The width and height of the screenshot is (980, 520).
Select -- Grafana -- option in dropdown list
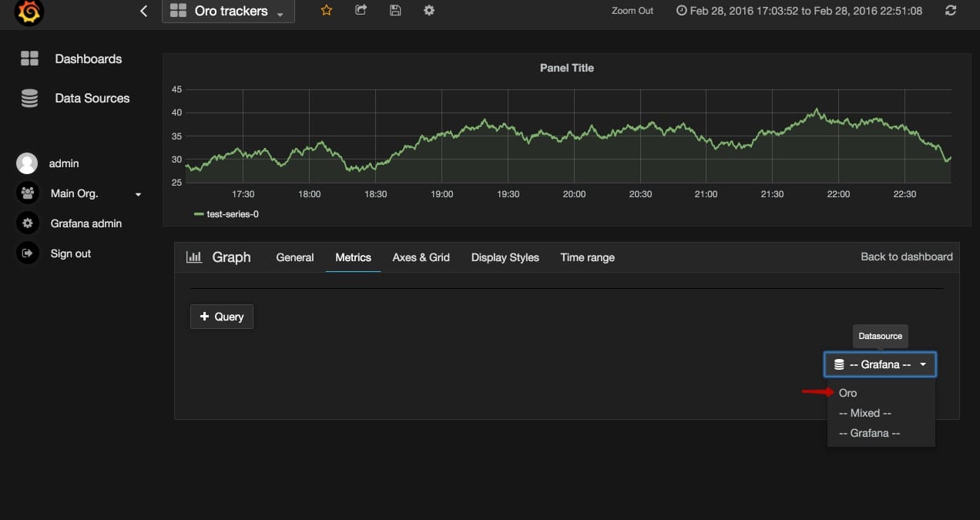(869, 433)
